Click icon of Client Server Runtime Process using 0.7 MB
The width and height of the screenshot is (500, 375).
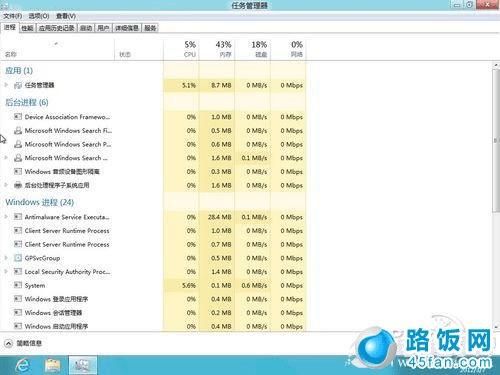click(x=18, y=244)
